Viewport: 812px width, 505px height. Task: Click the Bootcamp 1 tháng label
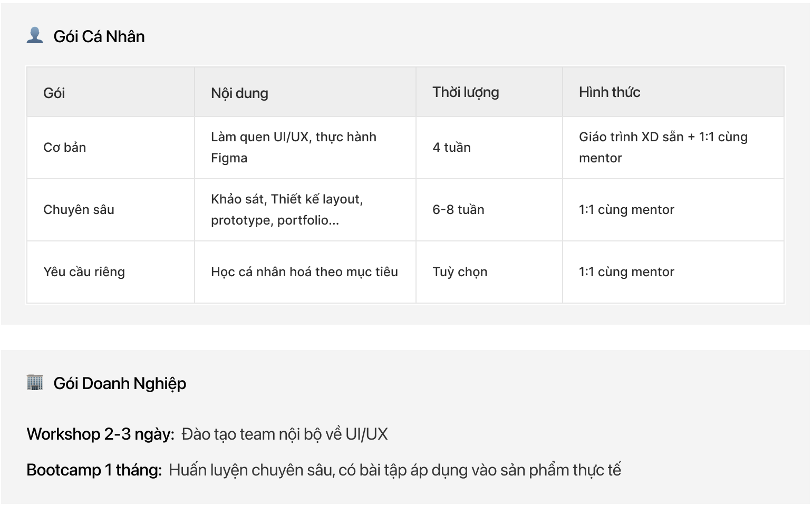[94, 470]
